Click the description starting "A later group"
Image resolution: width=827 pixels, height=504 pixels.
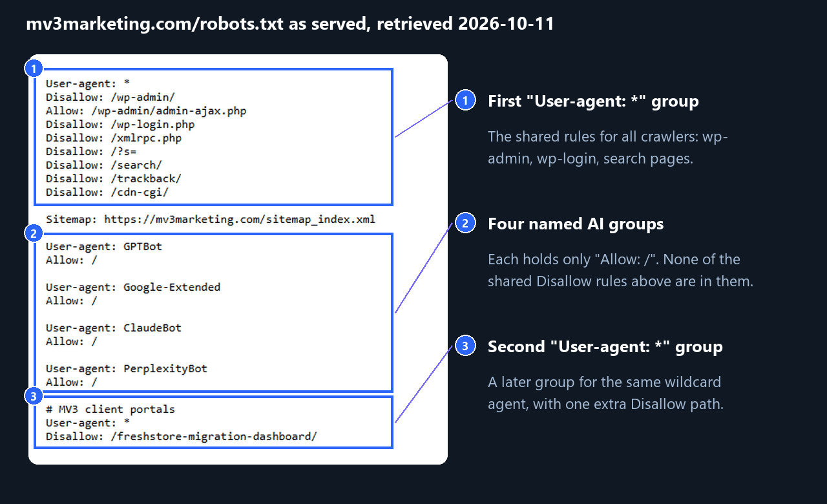tap(605, 393)
